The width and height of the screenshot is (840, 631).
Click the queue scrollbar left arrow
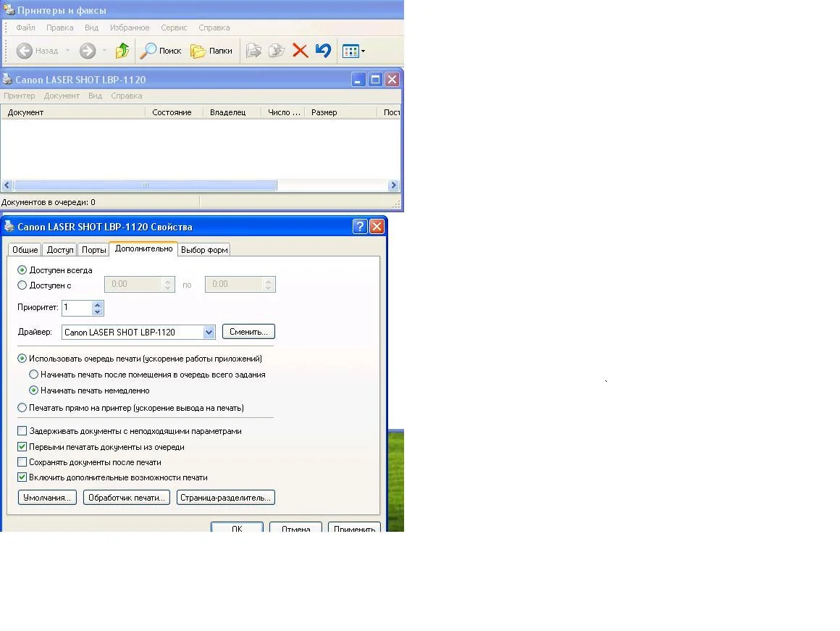[7, 185]
